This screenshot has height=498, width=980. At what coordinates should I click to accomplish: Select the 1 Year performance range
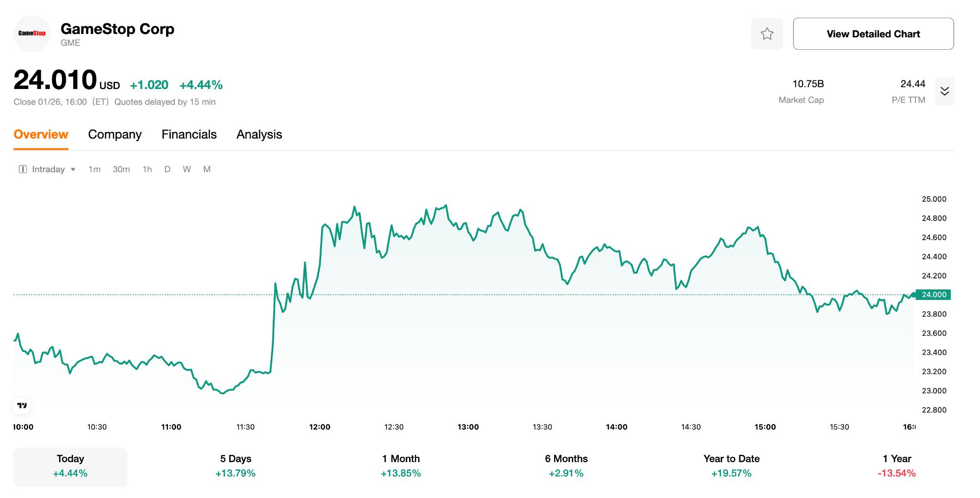point(896,466)
